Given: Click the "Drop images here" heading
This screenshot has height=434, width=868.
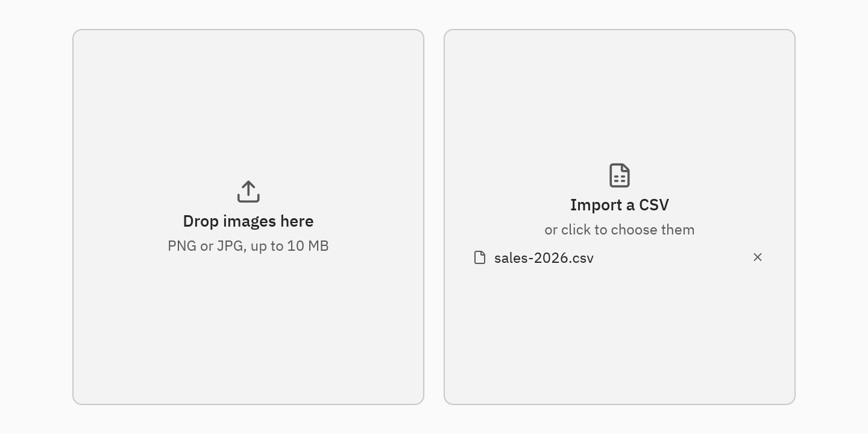Looking at the screenshot, I should click(248, 221).
